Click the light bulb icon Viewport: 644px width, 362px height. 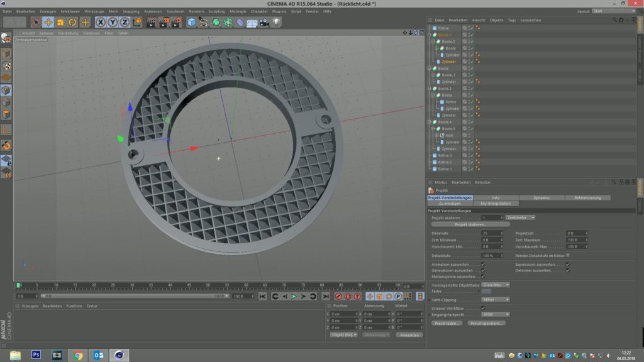pyautogui.click(x=275, y=22)
